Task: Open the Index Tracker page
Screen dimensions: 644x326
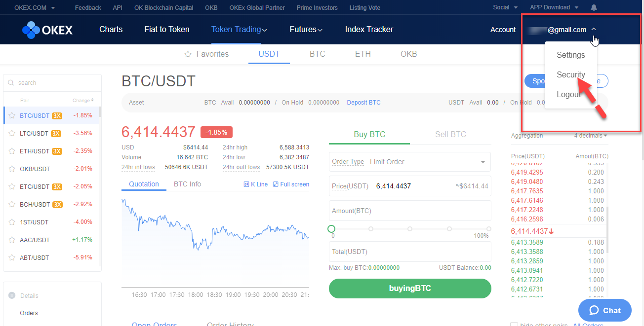Action: [369, 30]
